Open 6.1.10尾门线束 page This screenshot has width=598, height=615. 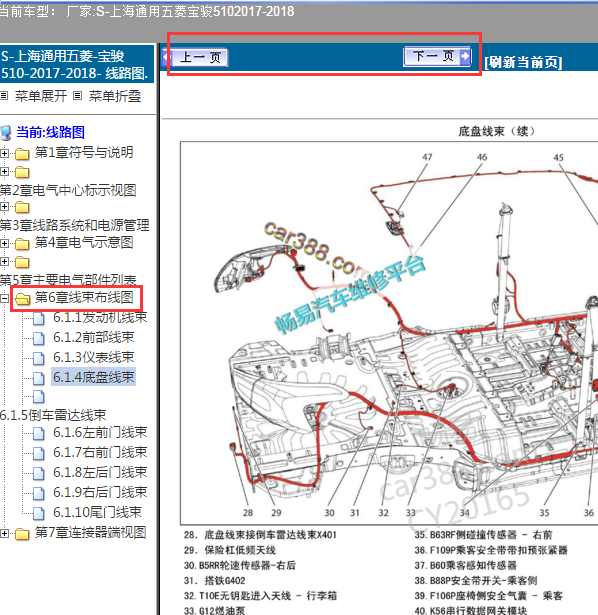[x=97, y=512]
